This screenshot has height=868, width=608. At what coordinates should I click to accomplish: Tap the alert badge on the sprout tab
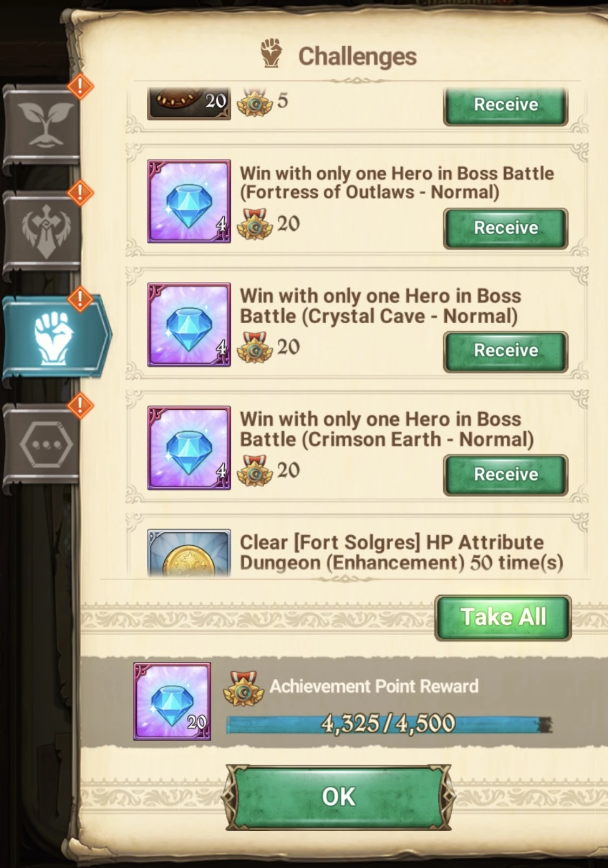(81, 86)
